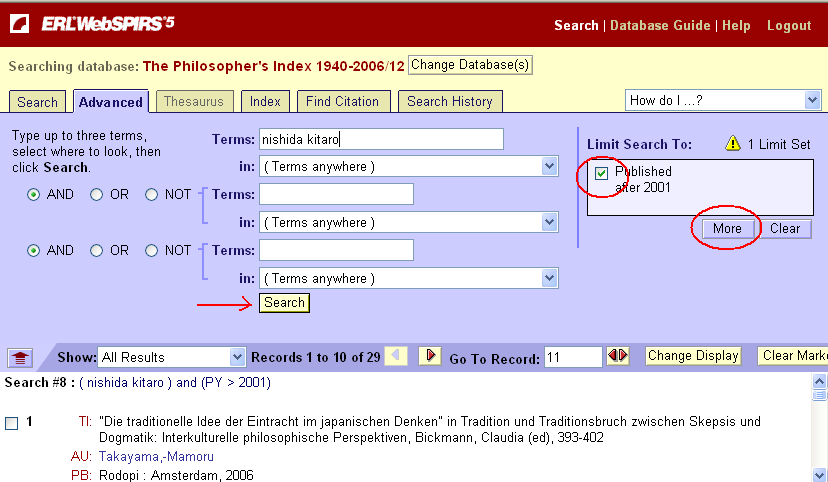828x482 pixels.
Task: Click the third Terms input field
Action: pyautogui.click(x=336, y=250)
